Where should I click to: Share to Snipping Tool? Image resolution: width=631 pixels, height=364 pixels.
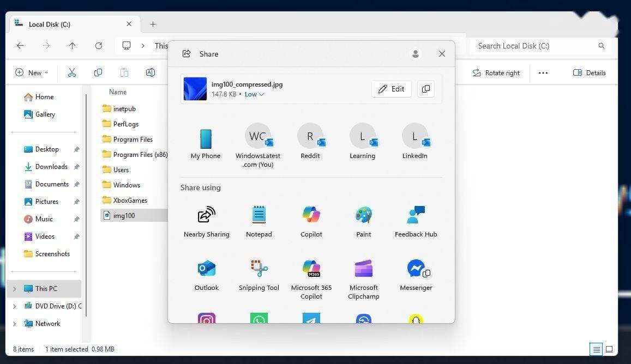pos(259,275)
